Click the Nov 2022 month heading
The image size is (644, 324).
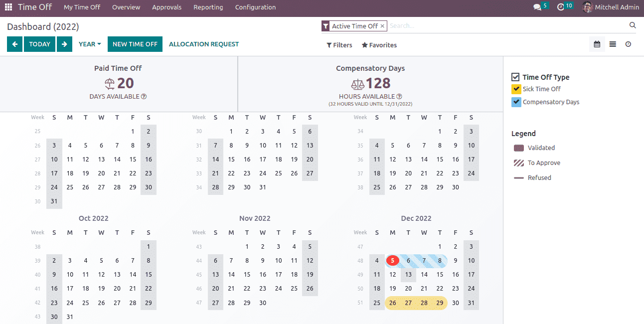coord(255,218)
